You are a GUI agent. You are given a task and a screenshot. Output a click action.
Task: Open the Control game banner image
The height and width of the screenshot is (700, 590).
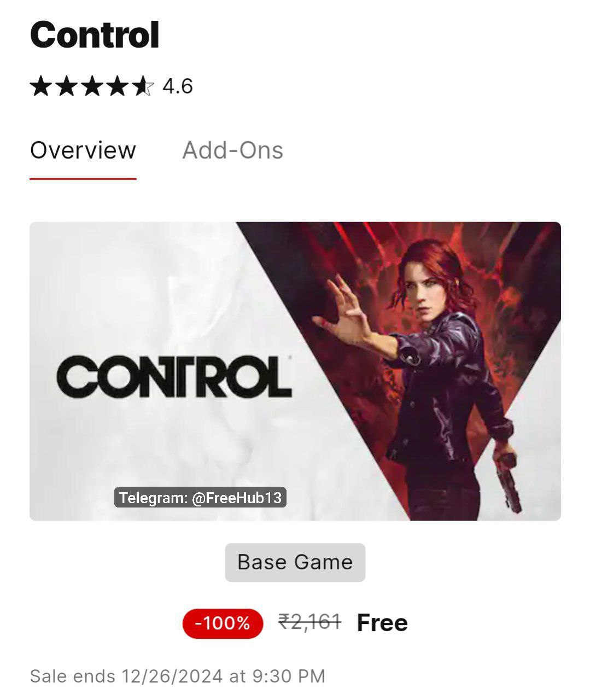tap(295, 371)
